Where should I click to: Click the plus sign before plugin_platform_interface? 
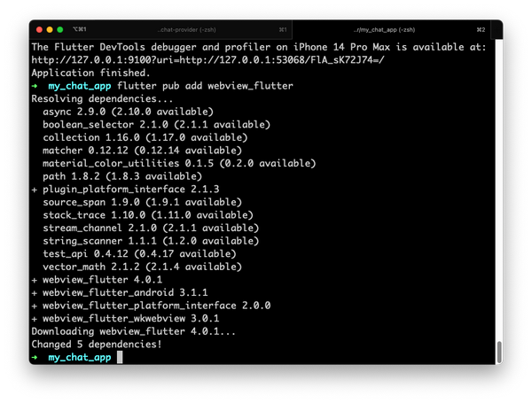35,190
